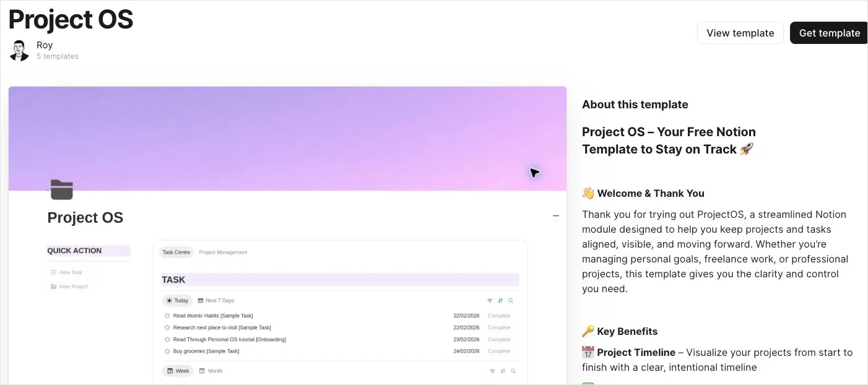Mark Read Atomic Habits as Complete
The image size is (868, 385).
(499, 316)
